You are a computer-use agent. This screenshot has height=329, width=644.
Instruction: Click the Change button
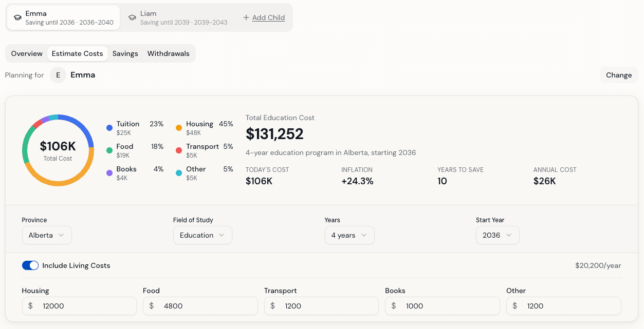point(619,75)
